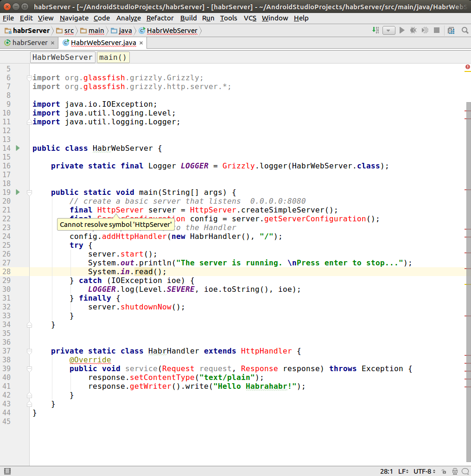
Task: Open the Run menu
Action: click(208, 18)
